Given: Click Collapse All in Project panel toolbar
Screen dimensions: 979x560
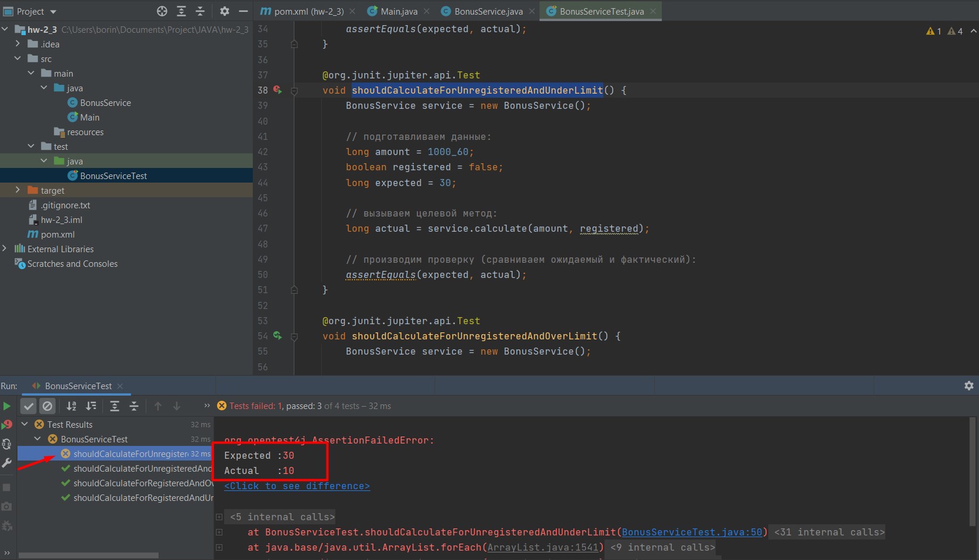Looking at the screenshot, I should click(200, 11).
